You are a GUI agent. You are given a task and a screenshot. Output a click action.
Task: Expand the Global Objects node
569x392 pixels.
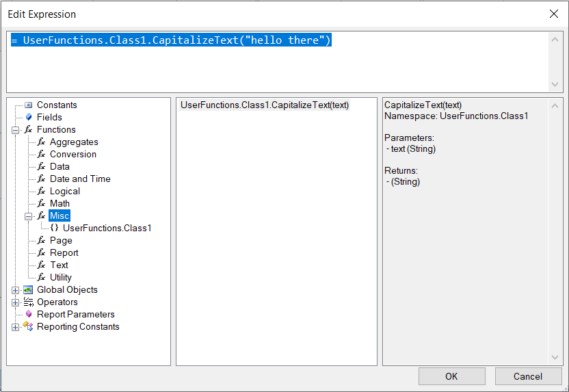(x=15, y=290)
